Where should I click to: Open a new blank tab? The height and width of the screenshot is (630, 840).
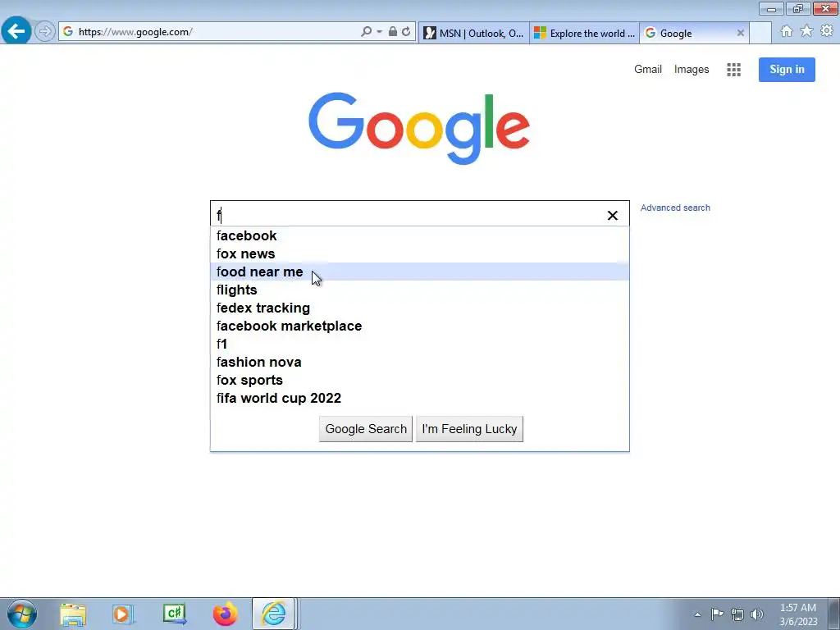pos(760,33)
